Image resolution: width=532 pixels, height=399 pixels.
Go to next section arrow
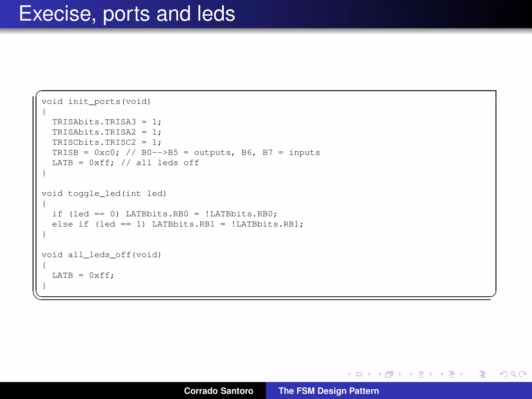coord(462,374)
